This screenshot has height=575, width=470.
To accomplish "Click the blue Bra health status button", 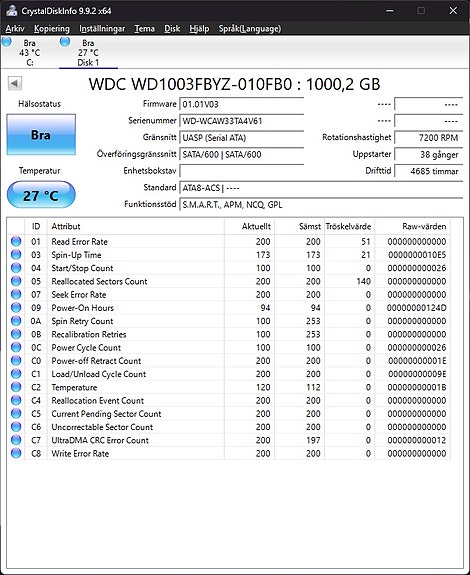I will point(41,135).
